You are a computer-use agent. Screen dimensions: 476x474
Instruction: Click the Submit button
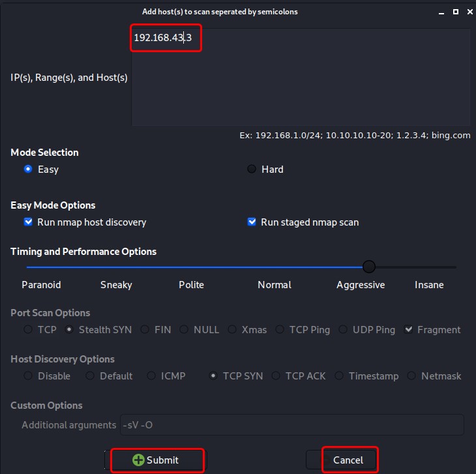tap(155, 460)
